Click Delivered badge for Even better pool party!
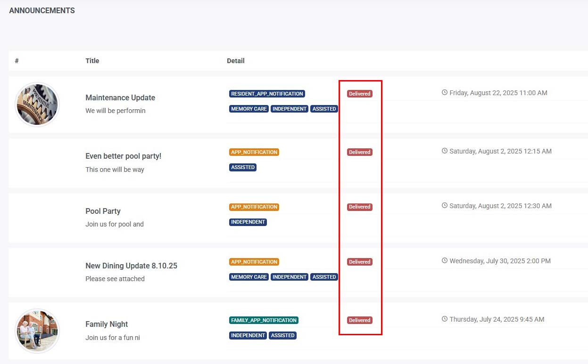This screenshot has height=364, width=588. [x=360, y=152]
